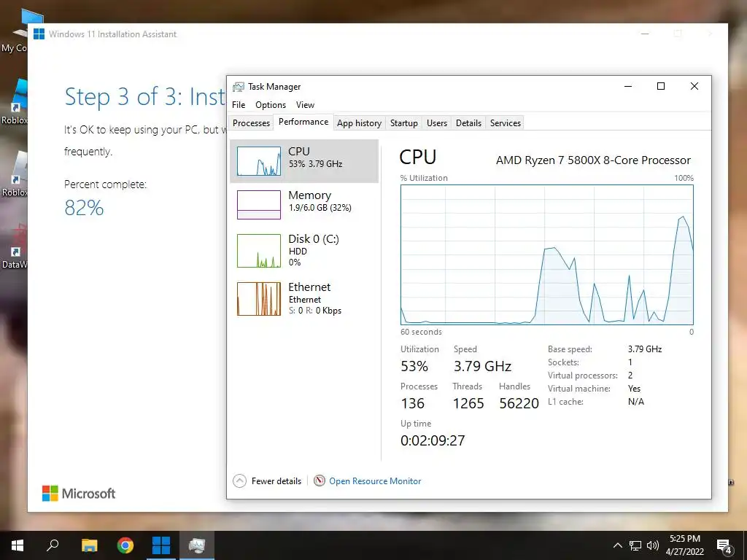Click the Virtual machine: Yes value
The width and height of the screenshot is (747, 560).
click(x=634, y=389)
